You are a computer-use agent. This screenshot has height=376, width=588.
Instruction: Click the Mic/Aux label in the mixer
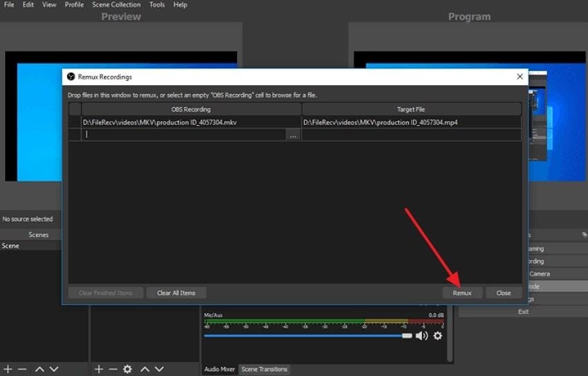tap(213, 315)
